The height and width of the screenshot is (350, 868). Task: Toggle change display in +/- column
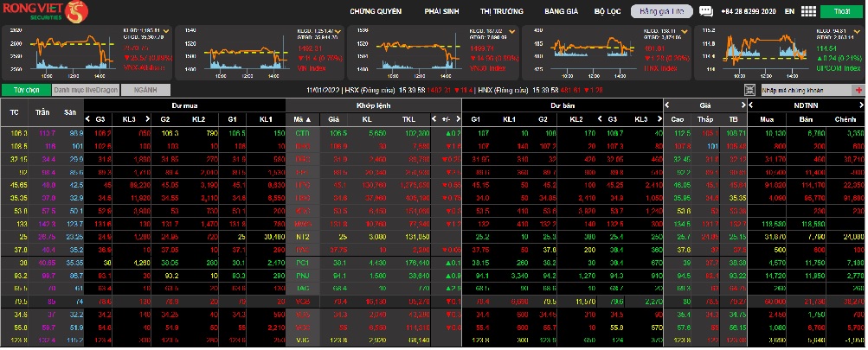(446, 118)
